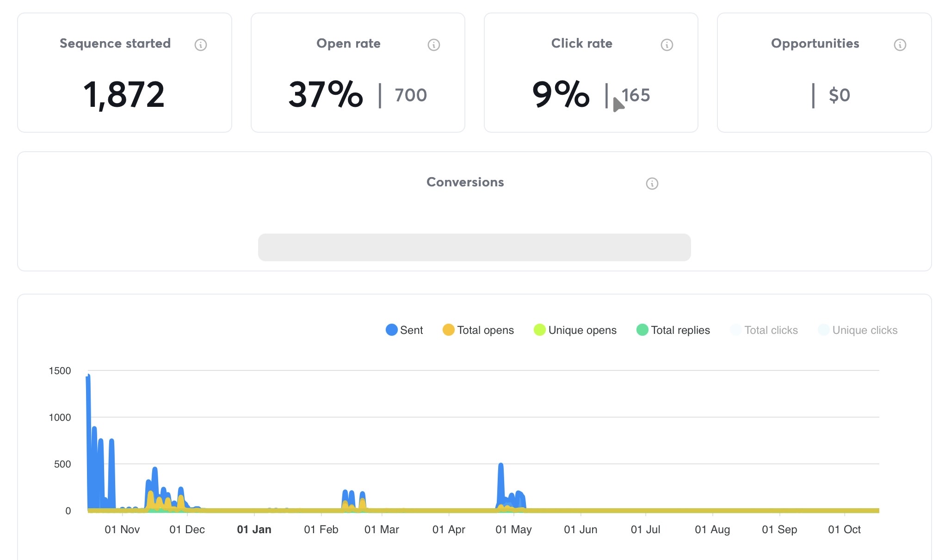Click the 700 opens count
951x560 pixels.
(x=410, y=95)
